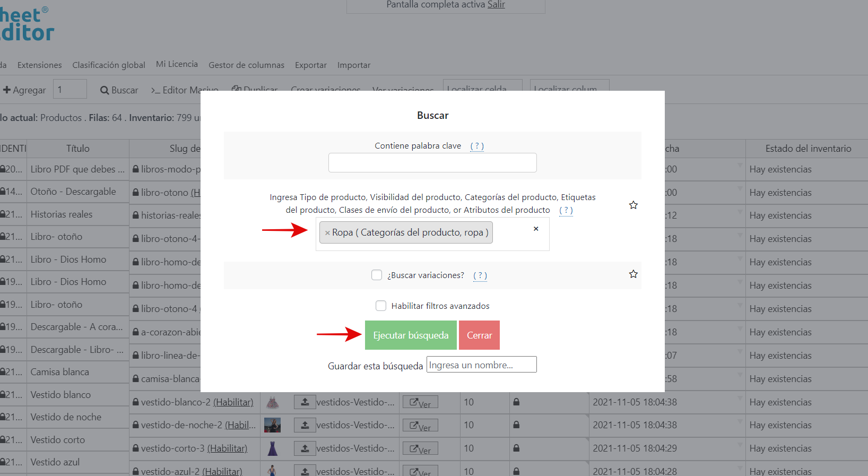Click the star icon beside the taxonomy field
The image size is (868, 476).
(x=633, y=205)
